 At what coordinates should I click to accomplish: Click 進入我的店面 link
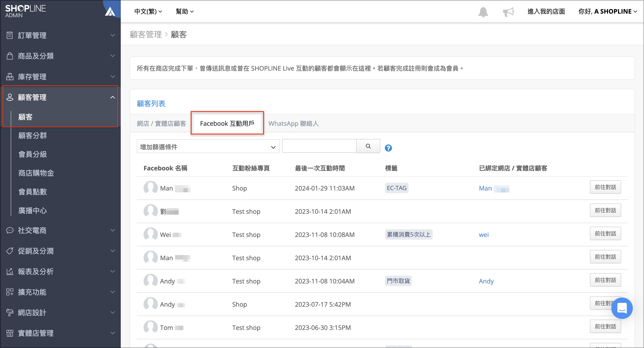(546, 11)
